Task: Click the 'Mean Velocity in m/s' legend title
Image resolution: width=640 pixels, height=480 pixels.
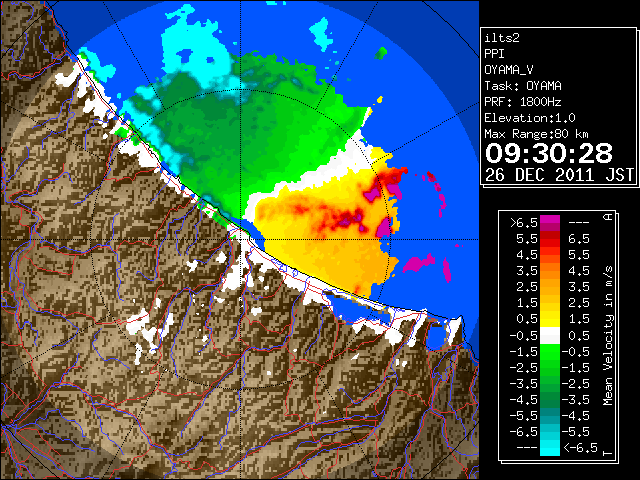Action: [608, 336]
